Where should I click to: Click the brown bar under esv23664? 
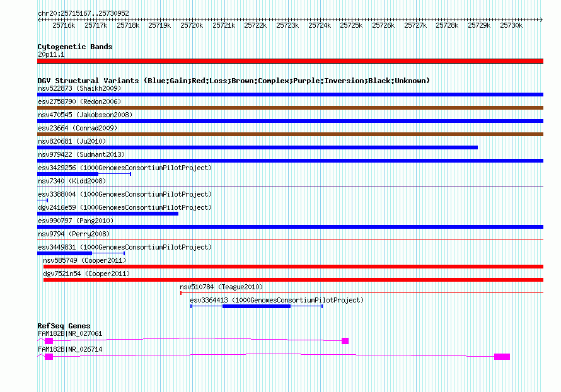[x=290, y=134]
